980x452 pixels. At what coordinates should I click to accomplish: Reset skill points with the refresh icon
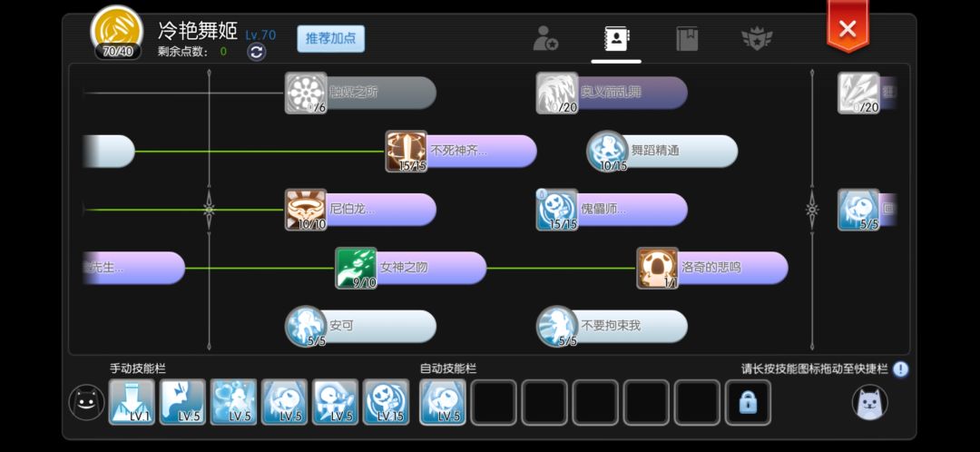click(256, 52)
